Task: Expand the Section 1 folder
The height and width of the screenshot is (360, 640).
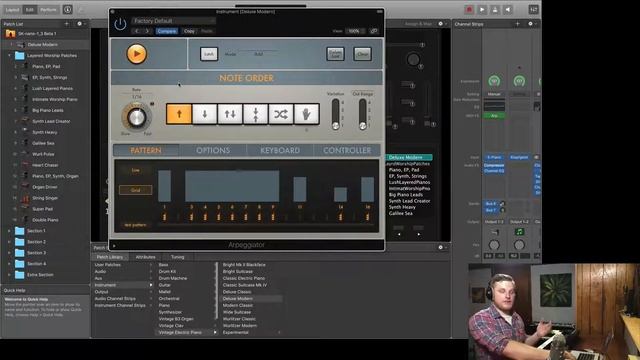Action: tap(9, 231)
